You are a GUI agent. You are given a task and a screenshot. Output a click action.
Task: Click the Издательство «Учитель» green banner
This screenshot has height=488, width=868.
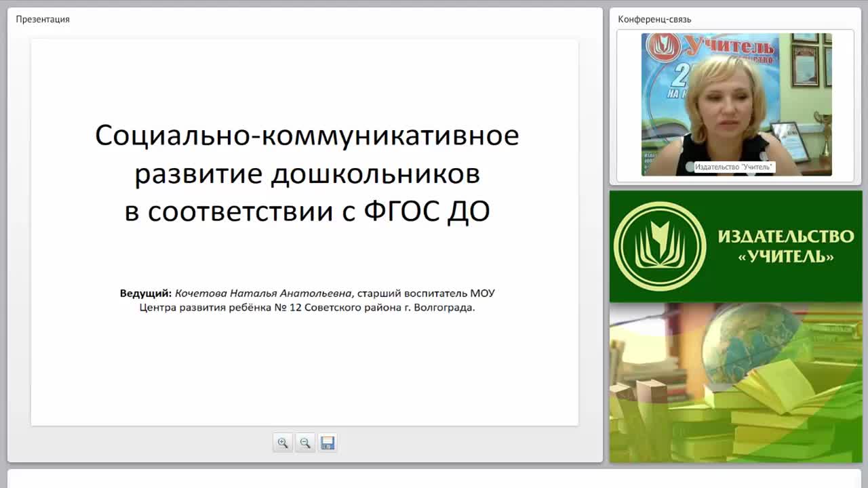[736, 246]
